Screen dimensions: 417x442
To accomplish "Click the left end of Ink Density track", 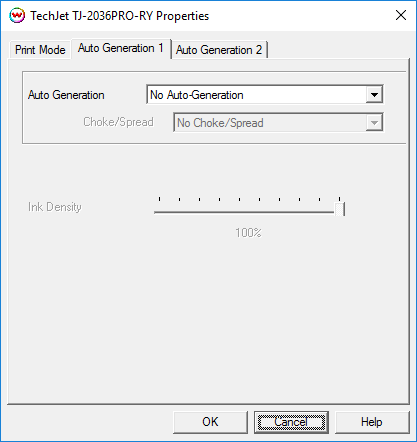I will pyautogui.click(x=157, y=212).
